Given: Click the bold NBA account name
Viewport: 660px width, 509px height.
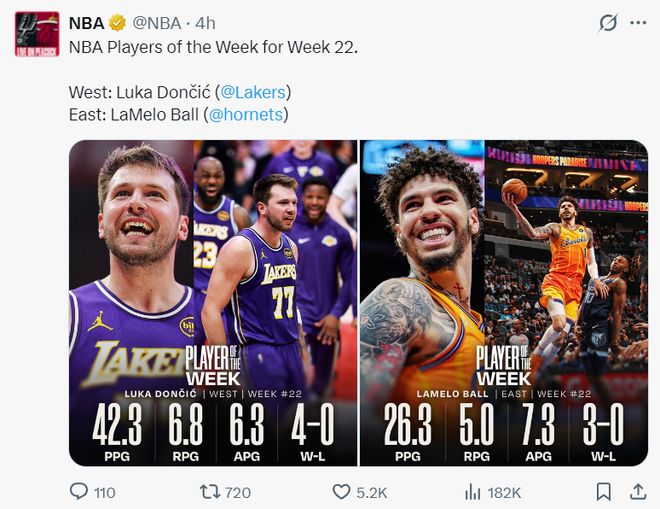Looking at the screenshot, I should point(86,23).
